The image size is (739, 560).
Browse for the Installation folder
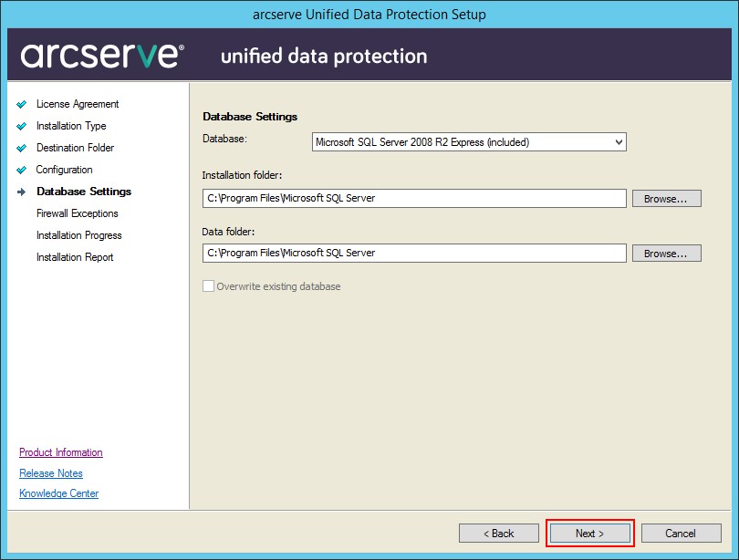point(666,198)
